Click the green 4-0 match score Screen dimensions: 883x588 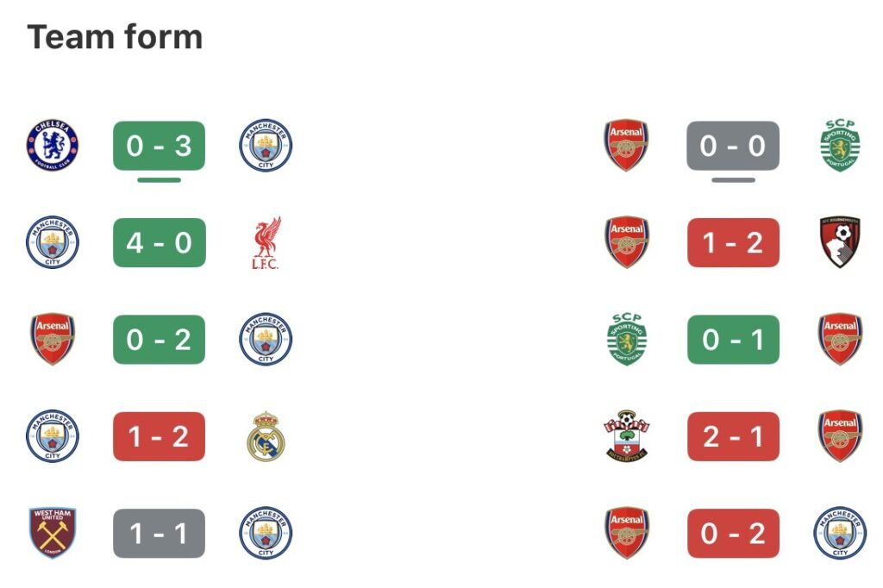[160, 242]
